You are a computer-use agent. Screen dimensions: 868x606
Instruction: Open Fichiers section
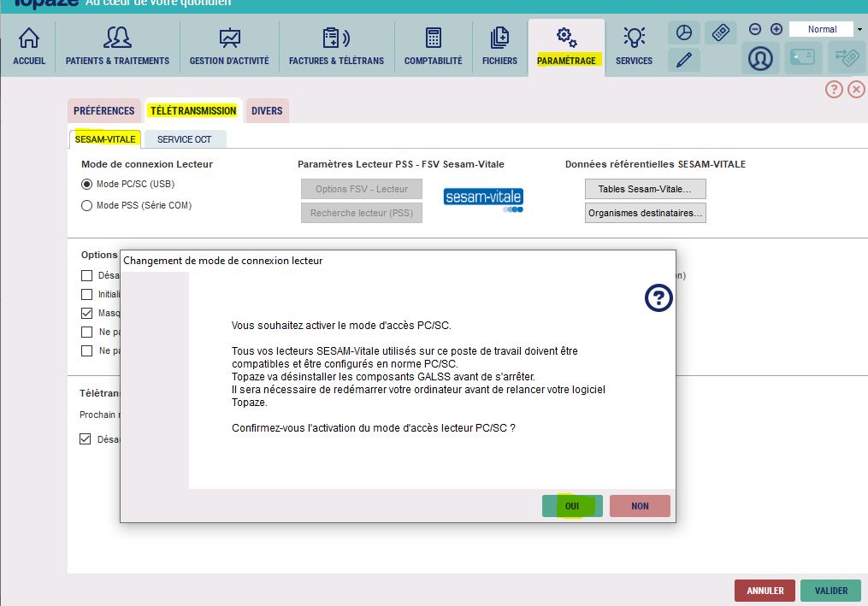click(x=499, y=46)
